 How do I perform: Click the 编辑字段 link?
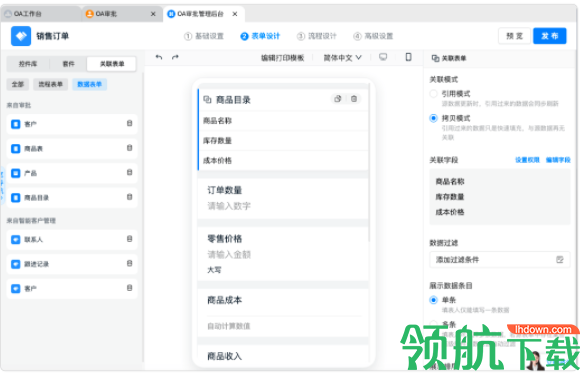point(558,160)
